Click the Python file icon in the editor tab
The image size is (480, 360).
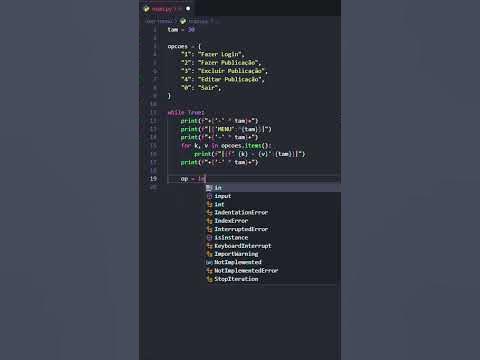[147, 9]
